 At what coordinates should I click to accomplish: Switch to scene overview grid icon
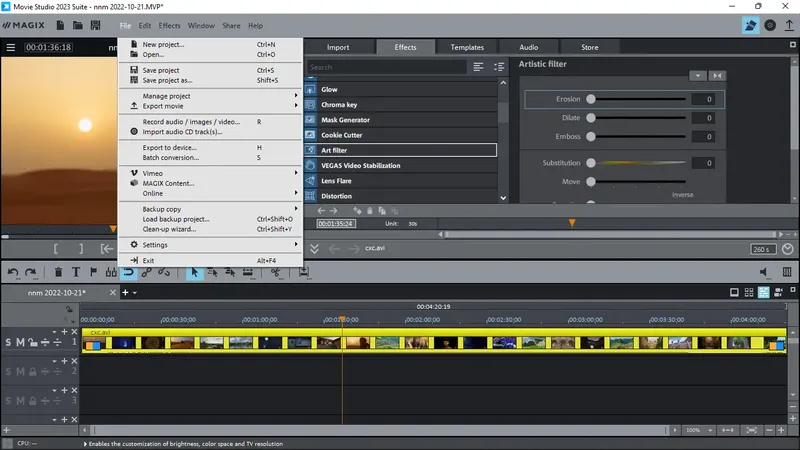pos(748,292)
